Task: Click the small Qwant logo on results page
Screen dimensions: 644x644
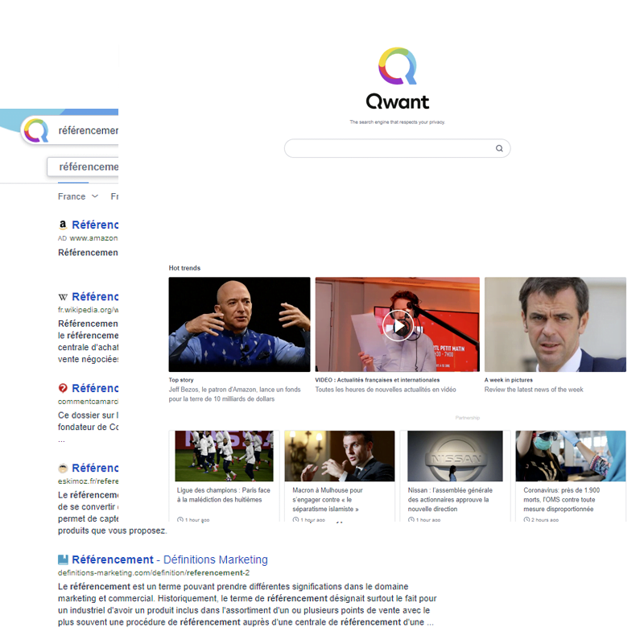Action: [x=36, y=130]
